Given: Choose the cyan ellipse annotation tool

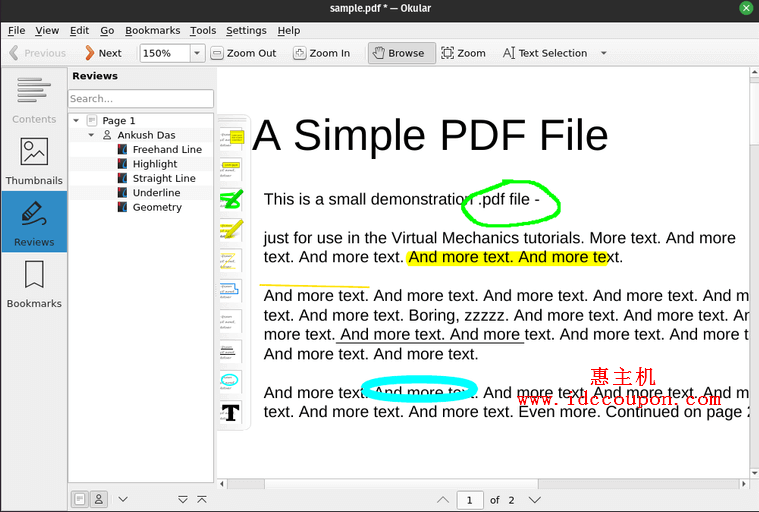Looking at the screenshot, I should tap(231, 381).
